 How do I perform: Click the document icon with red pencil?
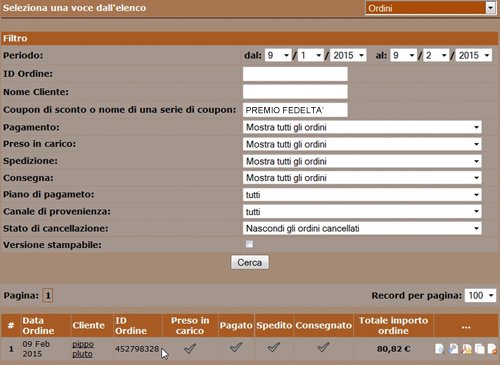pyautogui.click(x=467, y=349)
